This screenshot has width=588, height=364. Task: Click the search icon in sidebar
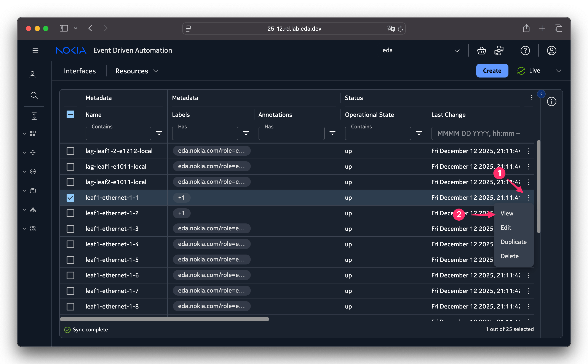[34, 95]
